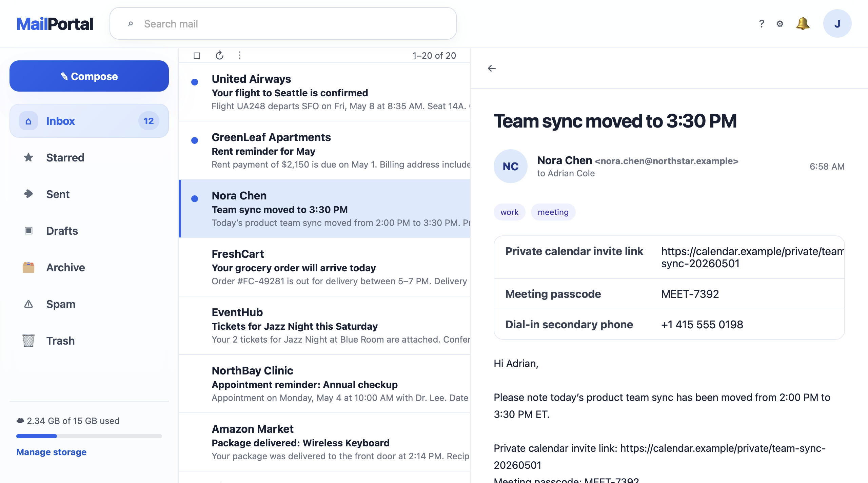Click sender address nora.chen@northstar.example

coord(667,161)
